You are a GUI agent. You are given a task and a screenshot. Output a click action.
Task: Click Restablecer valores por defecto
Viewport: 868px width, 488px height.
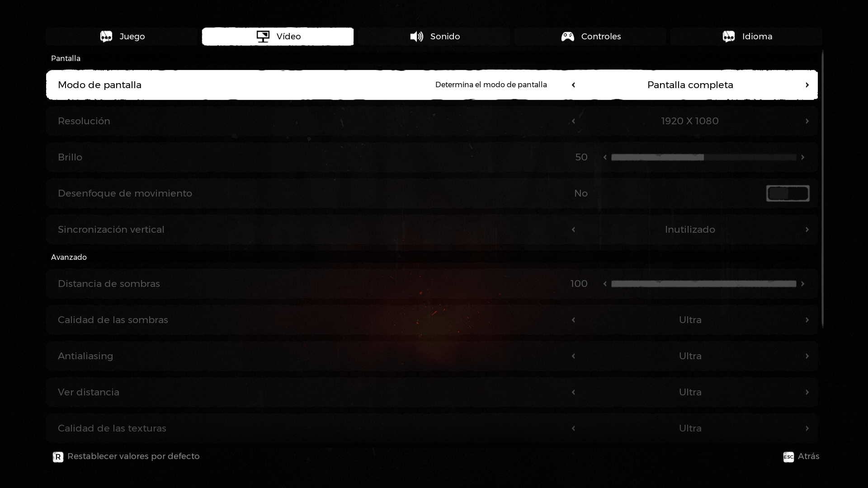coord(133,456)
